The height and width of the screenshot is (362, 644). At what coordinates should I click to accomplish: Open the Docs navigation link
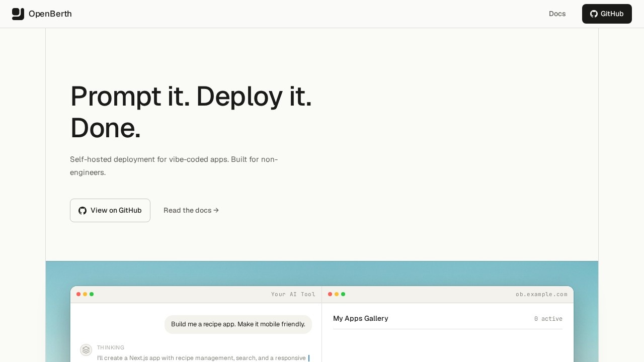click(x=557, y=14)
